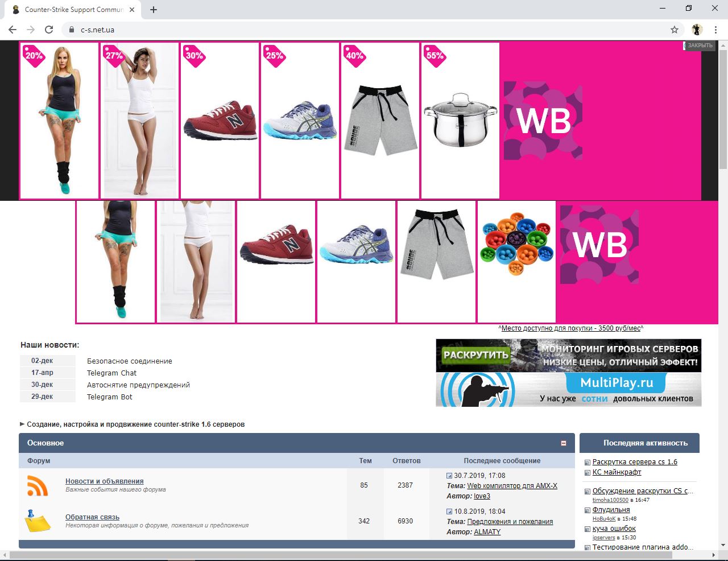Screen dimensions: 728x561
Task: Go back with the browser arrow
Action: pos(13,30)
